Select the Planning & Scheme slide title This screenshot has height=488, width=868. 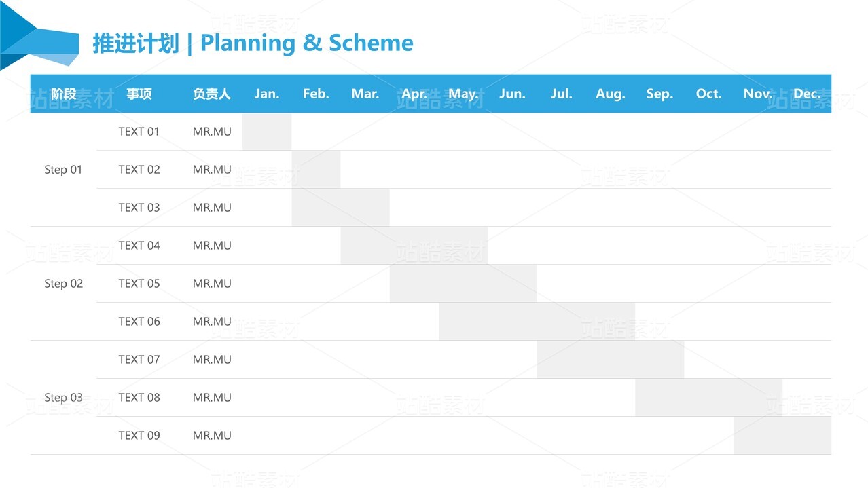tap(253, 43)
